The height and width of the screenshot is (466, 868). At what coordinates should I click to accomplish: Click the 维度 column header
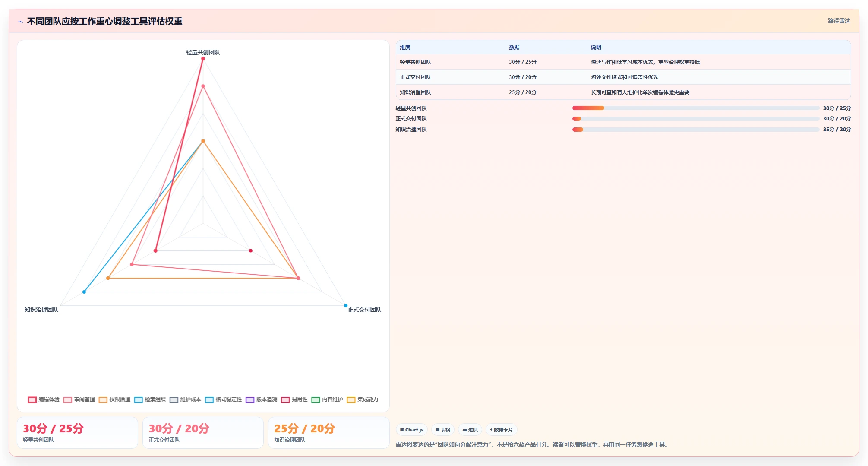(405, 48)
